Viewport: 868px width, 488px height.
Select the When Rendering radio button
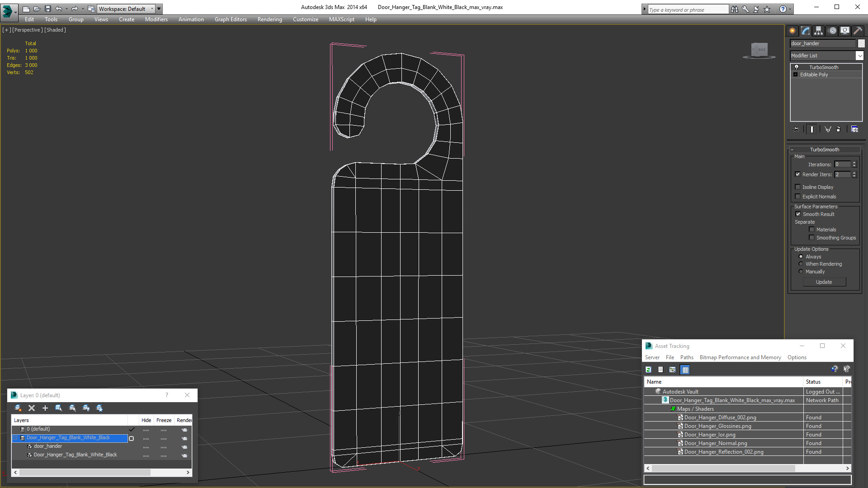(801, 264)
